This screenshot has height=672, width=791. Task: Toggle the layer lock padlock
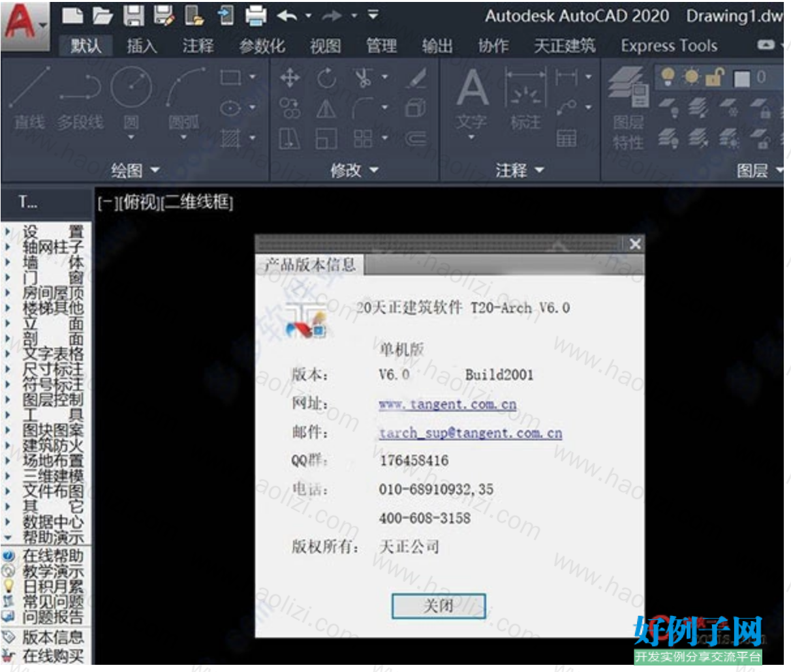(715, 76)
